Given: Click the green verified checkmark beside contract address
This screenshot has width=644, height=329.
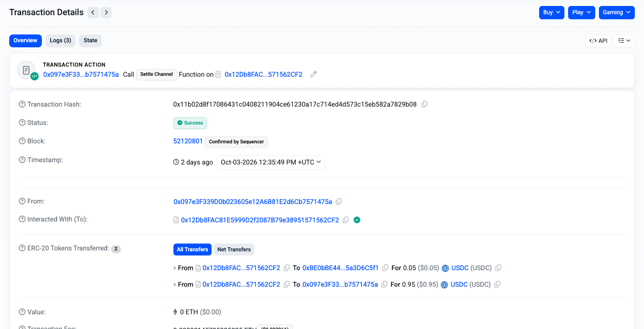Looking at the screenshot, I should [x=357, y=220].
